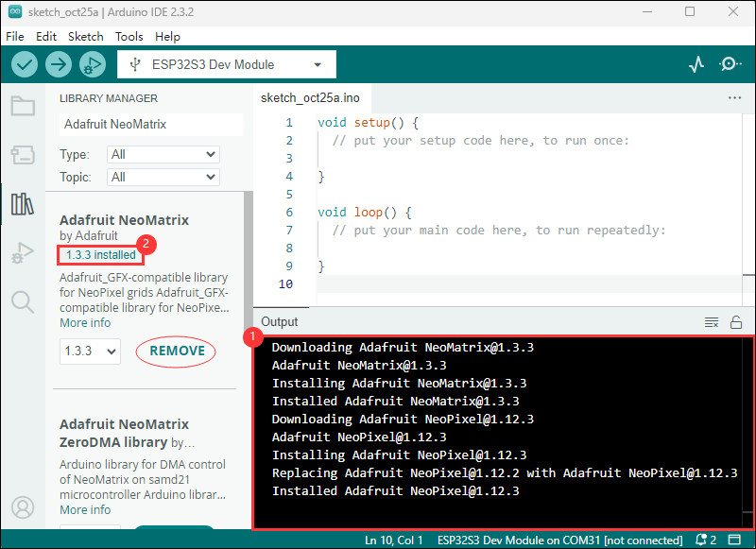The image size is (756, 549).
Task: Click the Adafruit NeoMatrix ZeroDMA library title
Action: pos(124,433)
